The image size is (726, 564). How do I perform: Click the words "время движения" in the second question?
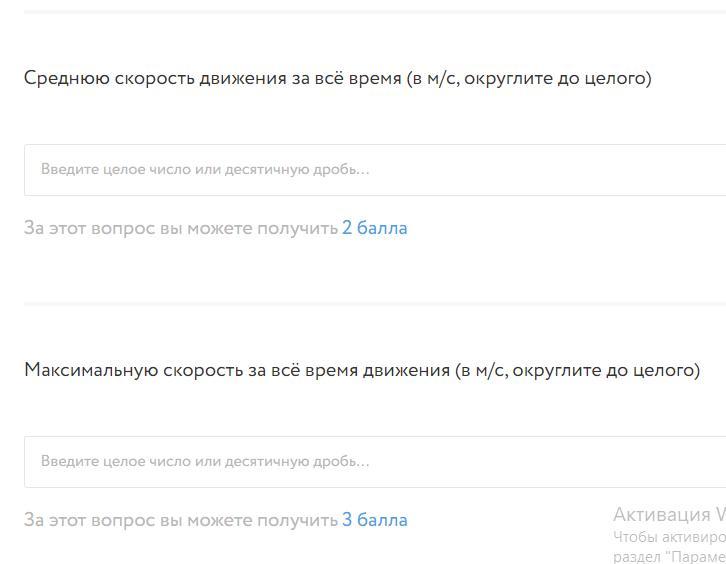tap(388, 370)
